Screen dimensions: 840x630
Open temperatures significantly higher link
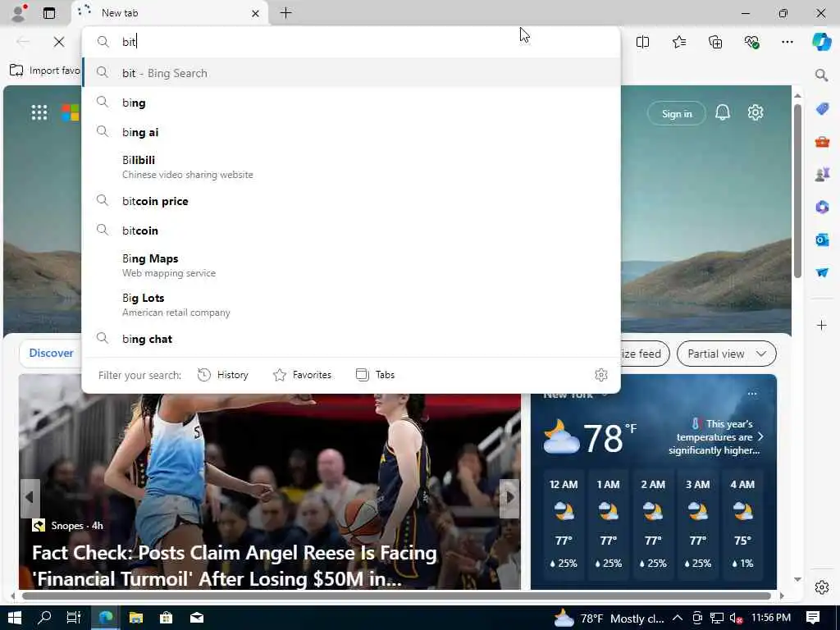(715, 437)
